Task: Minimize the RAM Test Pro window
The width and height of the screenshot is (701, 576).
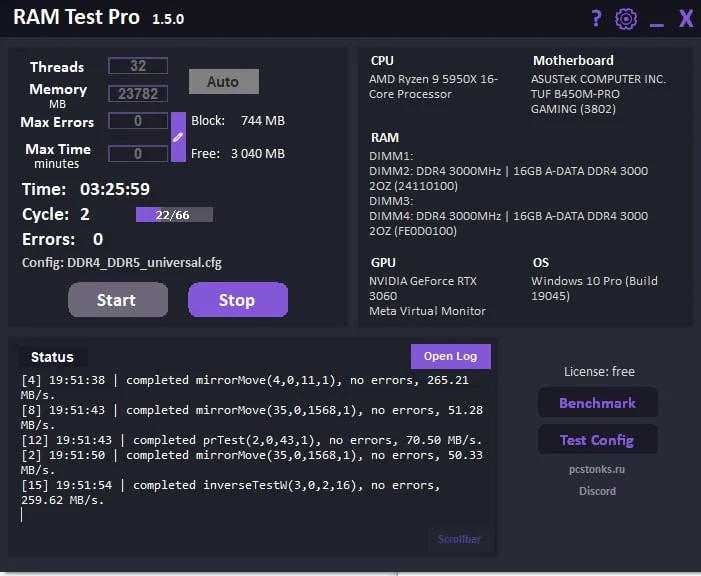Action: (x=656, y=25)
